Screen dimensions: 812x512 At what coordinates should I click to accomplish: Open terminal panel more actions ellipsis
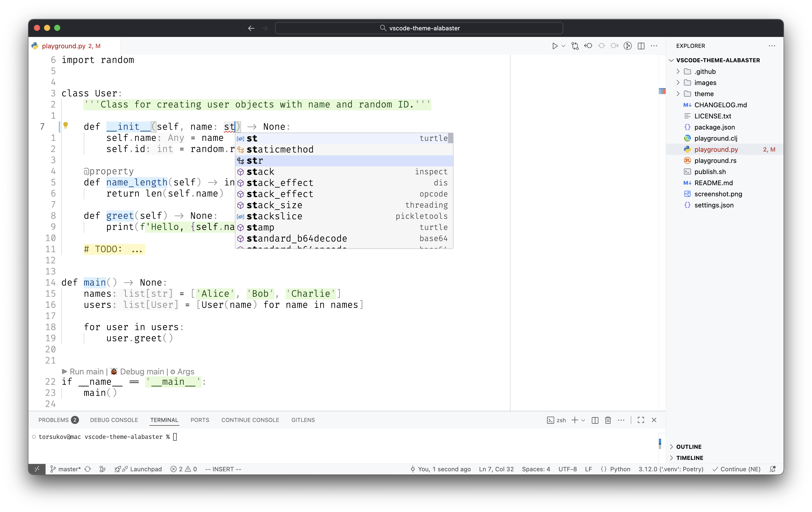click(621, 420)
